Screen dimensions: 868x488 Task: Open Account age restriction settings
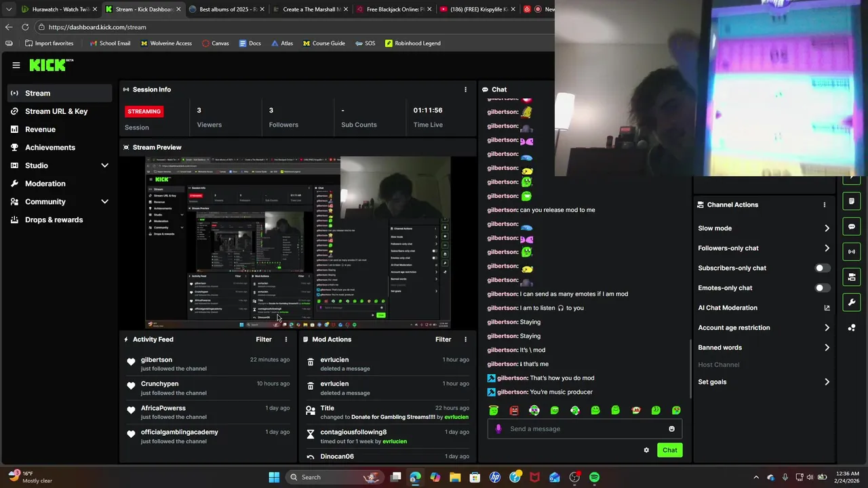pos(764,327)
